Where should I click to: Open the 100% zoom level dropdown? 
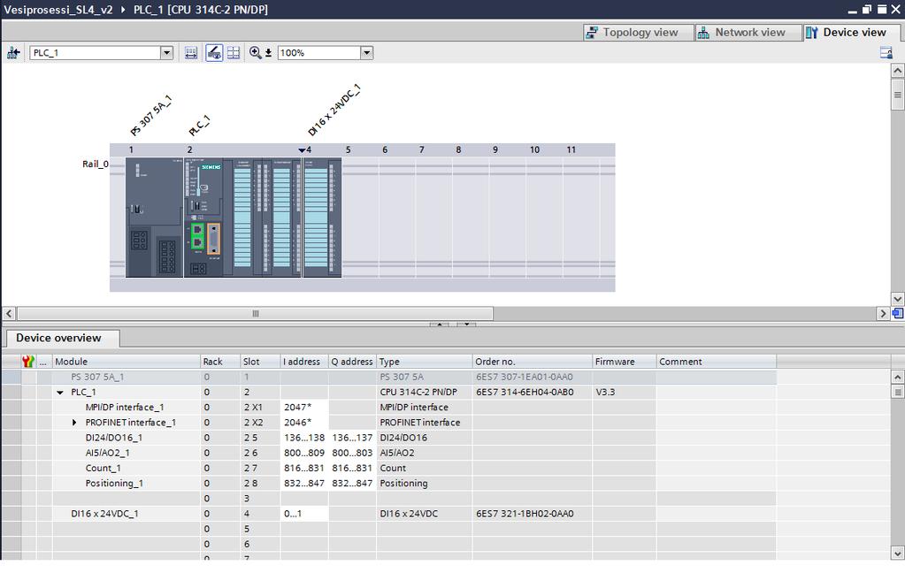coord(366,53)
